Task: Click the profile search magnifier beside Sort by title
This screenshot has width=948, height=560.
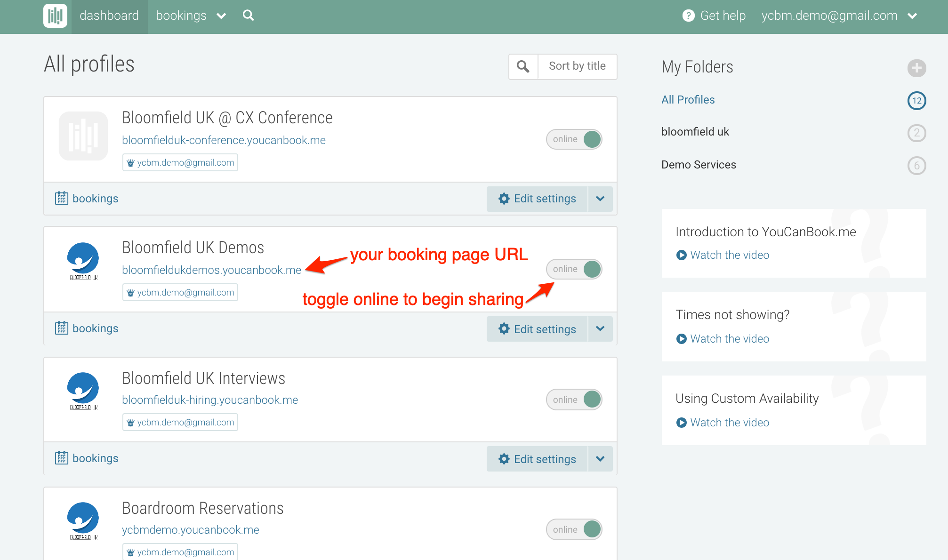Action: point(523,66)
